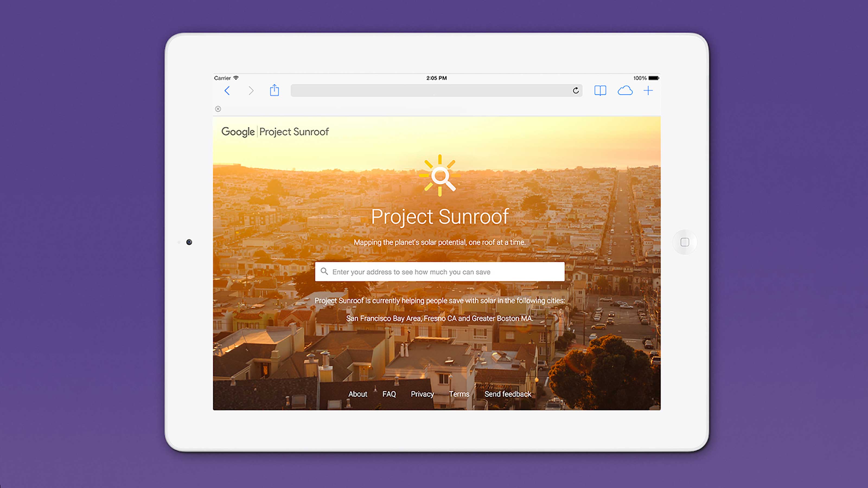
Task: Click the 'Mapping the planet's solar potential' tagline
Action: [439, 242]
